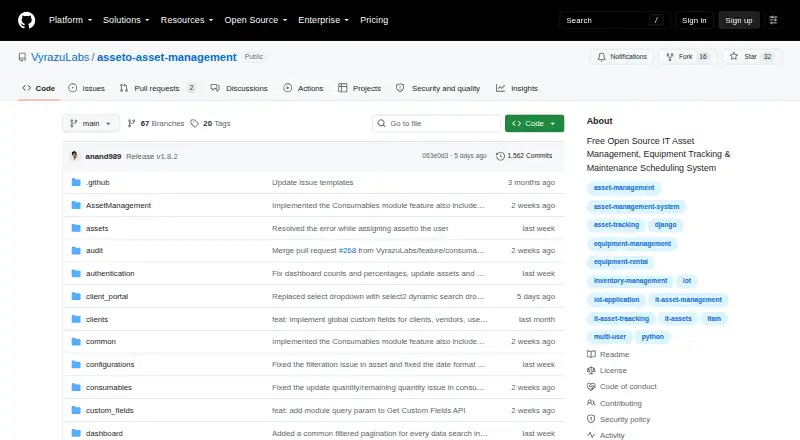800x440 pixels.
Task: Open the Platform navigation dropdown
Action: 70,20
